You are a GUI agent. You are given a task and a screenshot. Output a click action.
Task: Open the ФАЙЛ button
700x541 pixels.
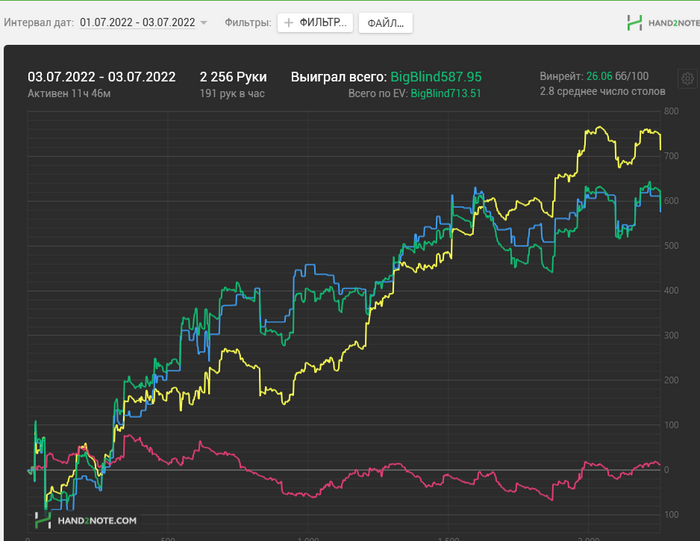pos(385,23)
